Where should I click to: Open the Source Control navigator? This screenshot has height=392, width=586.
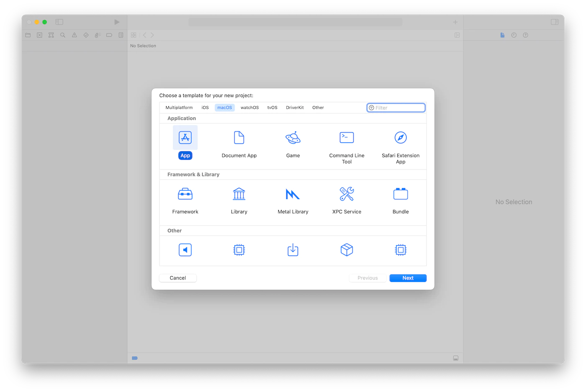click(x=39, y=35)
